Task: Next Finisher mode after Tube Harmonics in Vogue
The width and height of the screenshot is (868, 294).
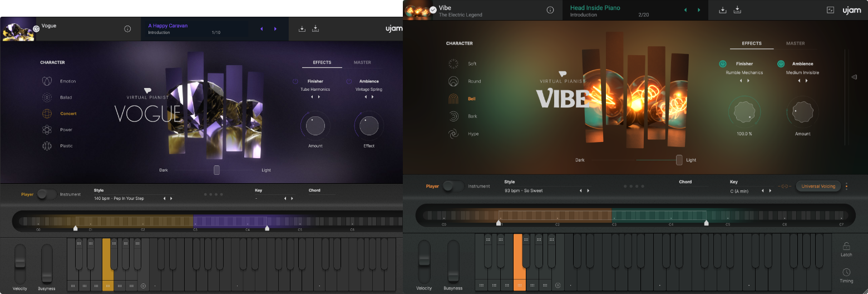Action: pos(319,97)
